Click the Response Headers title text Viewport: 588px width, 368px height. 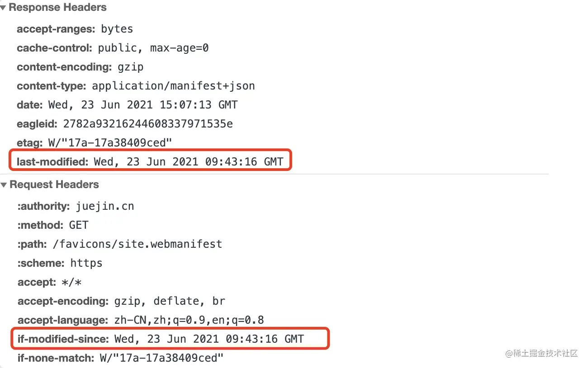pos(58,8)
